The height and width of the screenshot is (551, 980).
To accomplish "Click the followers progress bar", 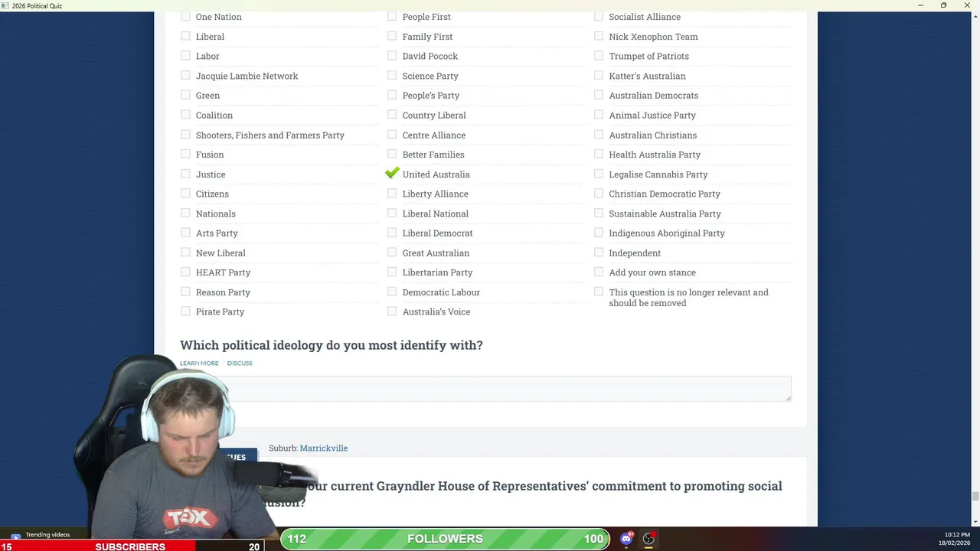I will (445, 539).
